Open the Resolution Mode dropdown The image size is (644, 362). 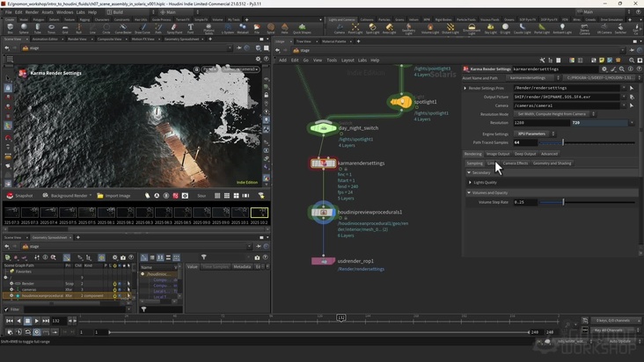[x=554, y=114]
